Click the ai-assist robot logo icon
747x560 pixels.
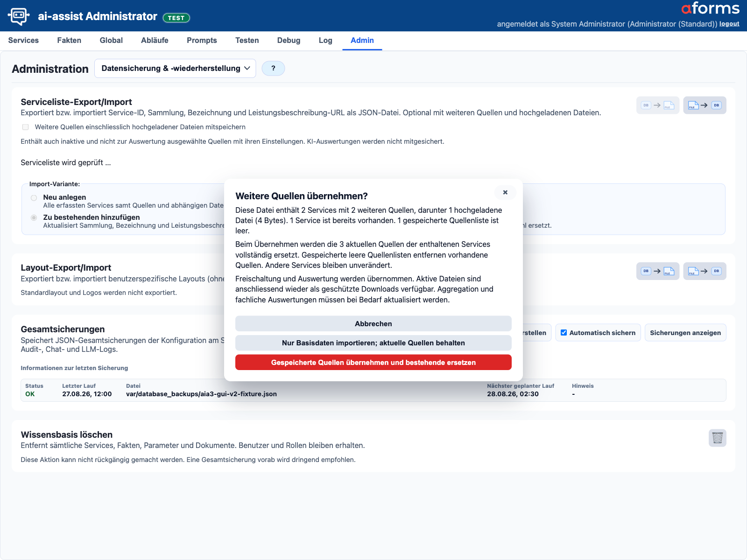(19, 16)
